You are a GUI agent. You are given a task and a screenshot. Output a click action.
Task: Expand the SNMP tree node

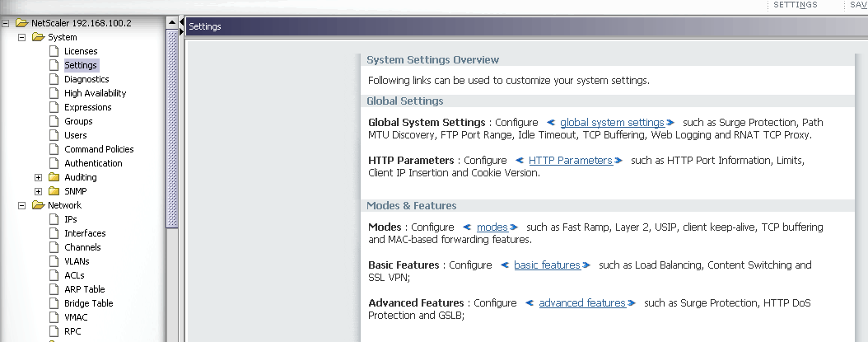(38, 191)
